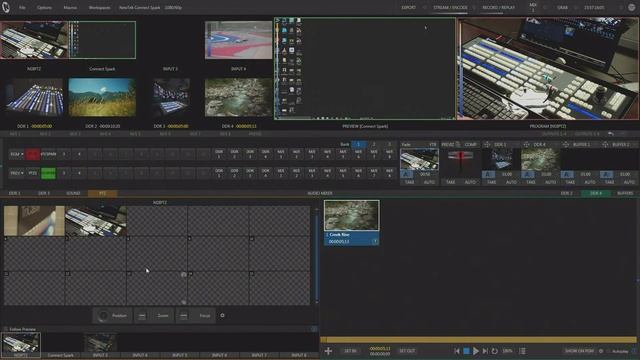
Task: Open the Options menu
Action: [x=44, y=8]
